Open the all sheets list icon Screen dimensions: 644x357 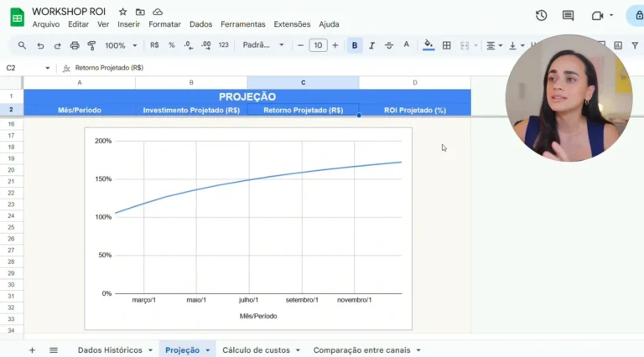pos(54,349)
